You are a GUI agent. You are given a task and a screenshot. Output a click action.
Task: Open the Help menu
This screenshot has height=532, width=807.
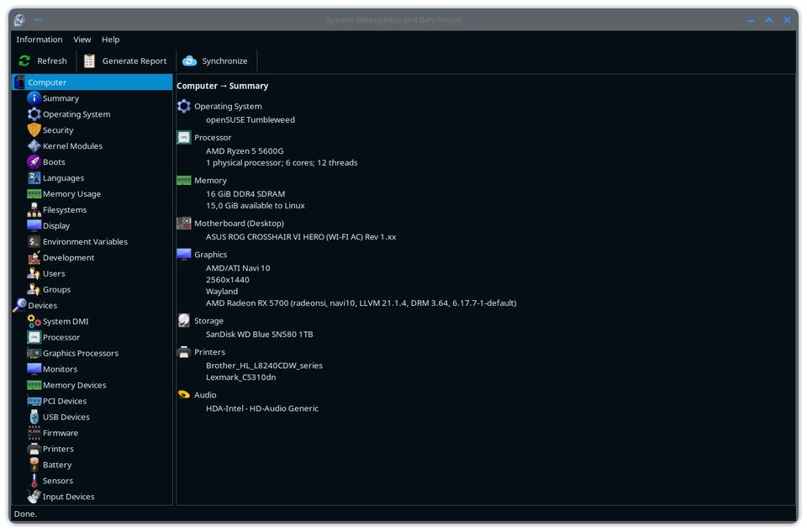pos(110,40)
